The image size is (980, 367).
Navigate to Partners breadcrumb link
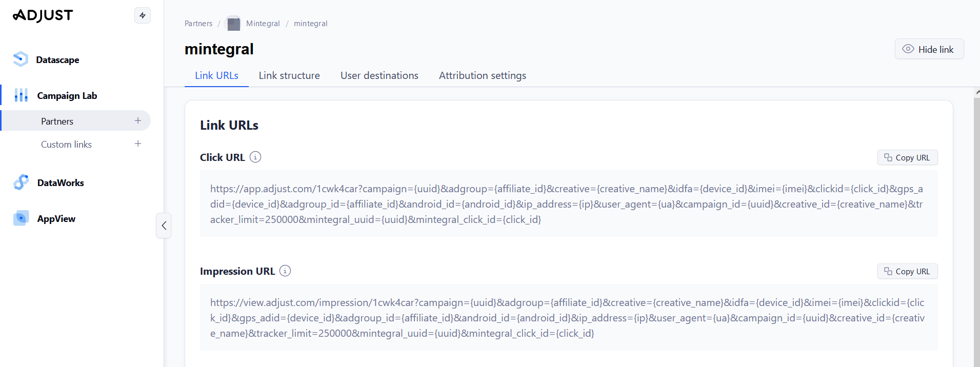pyautogui.click(x=198, y=24)
